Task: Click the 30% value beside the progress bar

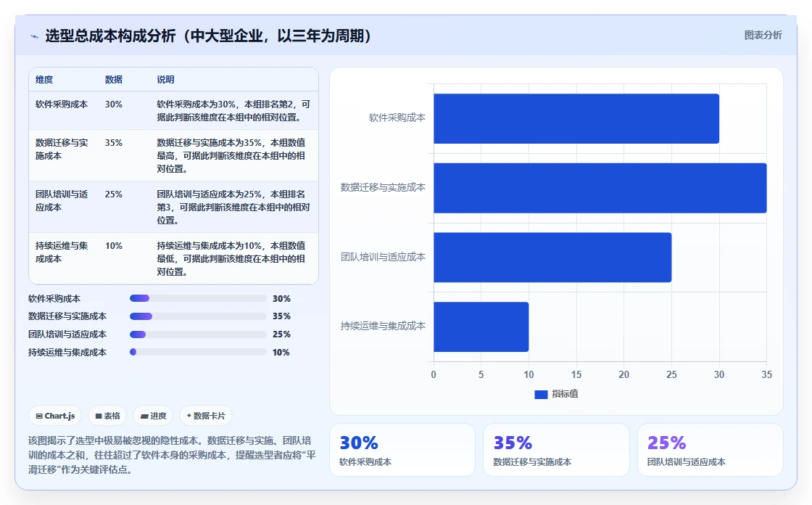Action: [x=282, y=299]
